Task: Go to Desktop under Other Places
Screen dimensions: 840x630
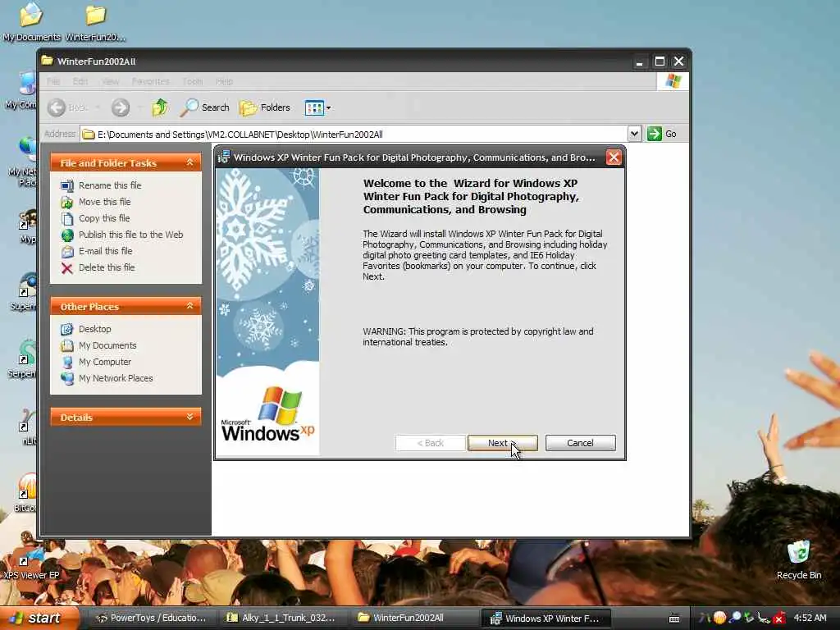Action: 95,329
